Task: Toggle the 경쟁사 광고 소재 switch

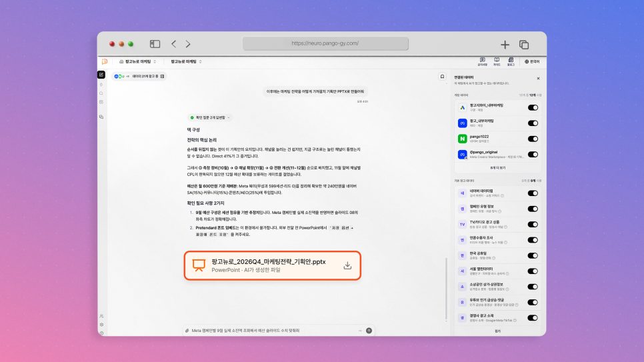Action: pyautogui.click(x=533, y=318)
